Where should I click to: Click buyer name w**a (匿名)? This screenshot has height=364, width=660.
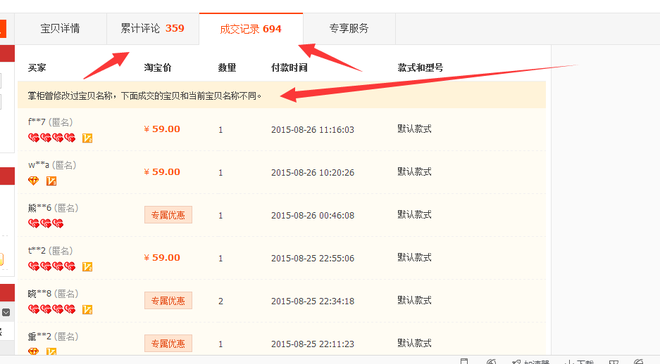coord(52,165)
